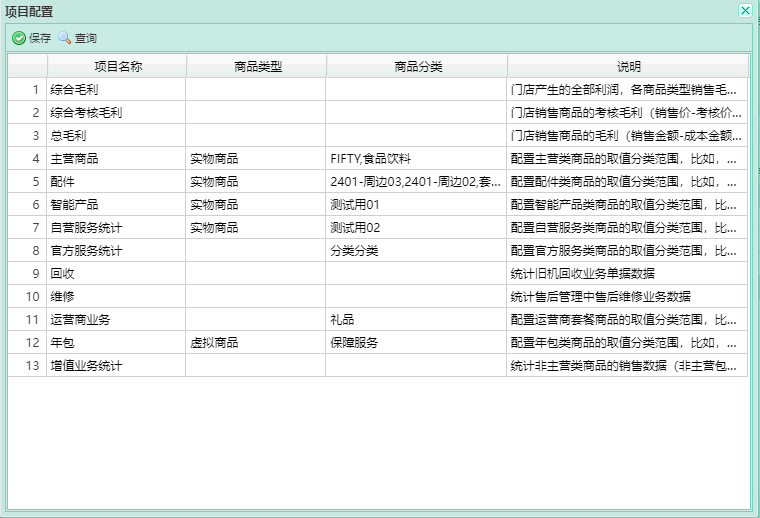Sort by the 项目名称 column header

(x=117, y=66)
